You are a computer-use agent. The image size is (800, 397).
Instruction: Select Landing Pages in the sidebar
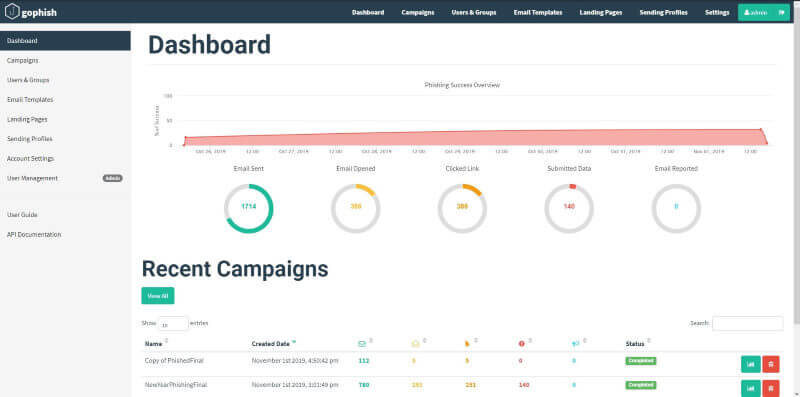point(65,119)
